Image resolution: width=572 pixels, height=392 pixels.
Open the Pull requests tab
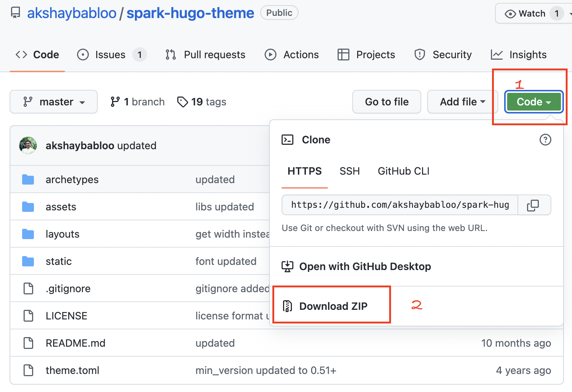[x=205, y=55]
